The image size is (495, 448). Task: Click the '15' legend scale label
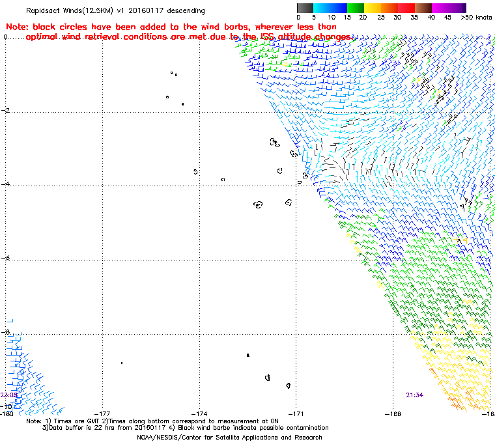(347, 18)
